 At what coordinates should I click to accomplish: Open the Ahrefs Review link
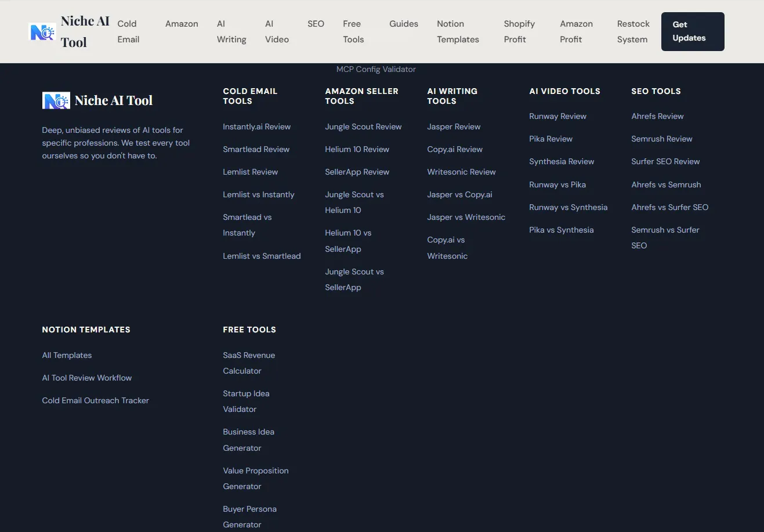tap(657, 116)
